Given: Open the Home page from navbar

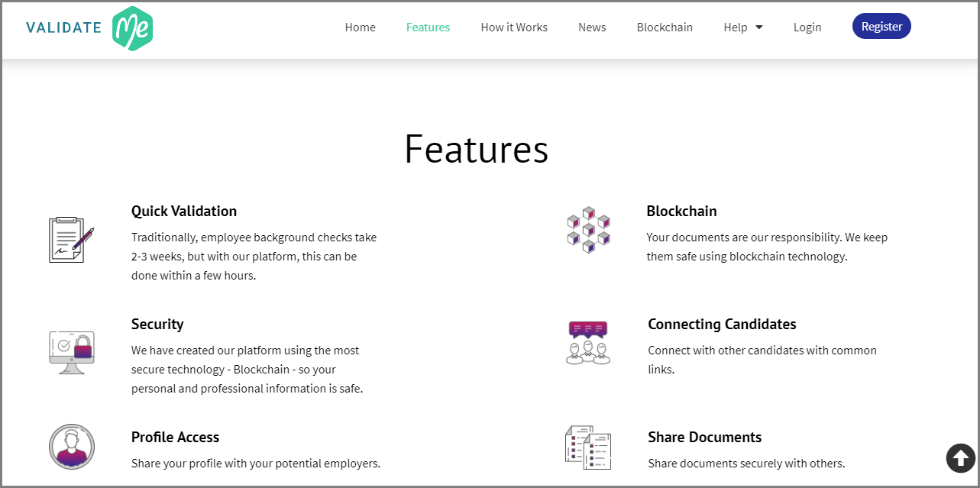Looking at the screenshot, I should pos(360,27).
